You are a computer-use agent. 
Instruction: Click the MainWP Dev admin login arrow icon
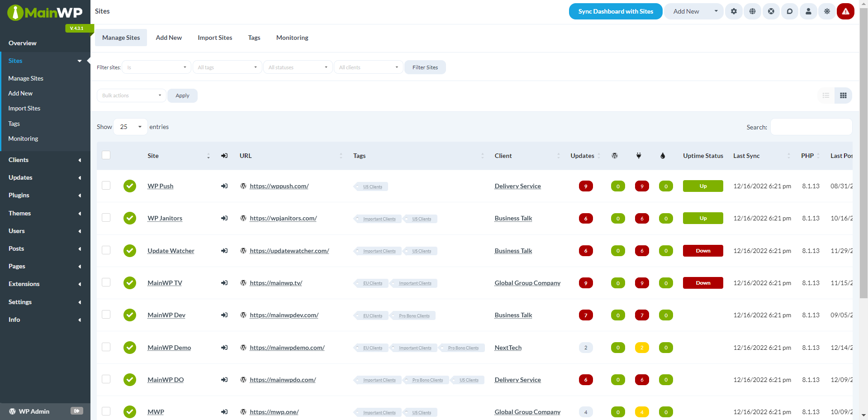(x=224, y=315)
